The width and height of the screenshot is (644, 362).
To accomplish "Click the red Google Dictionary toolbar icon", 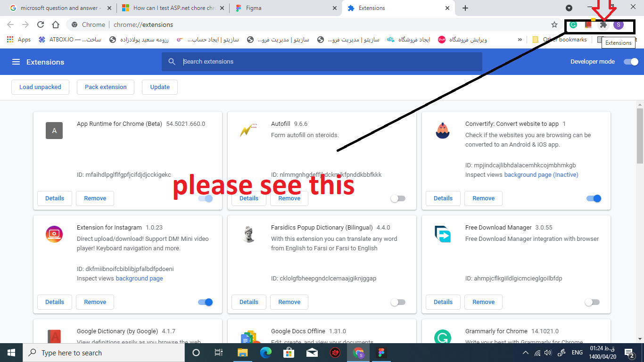I will [x=588, y=25].
